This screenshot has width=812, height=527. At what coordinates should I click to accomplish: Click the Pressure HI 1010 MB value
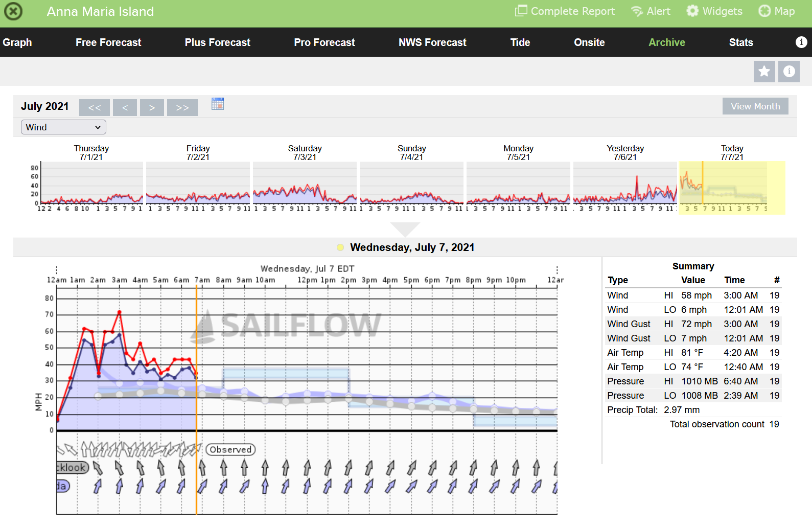coord(700,381)
